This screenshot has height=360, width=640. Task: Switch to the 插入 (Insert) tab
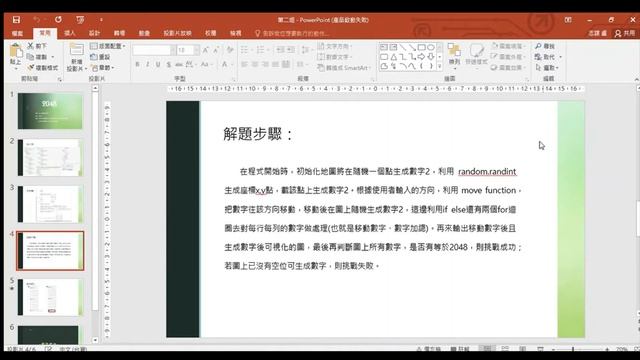[x=70, y=33]
